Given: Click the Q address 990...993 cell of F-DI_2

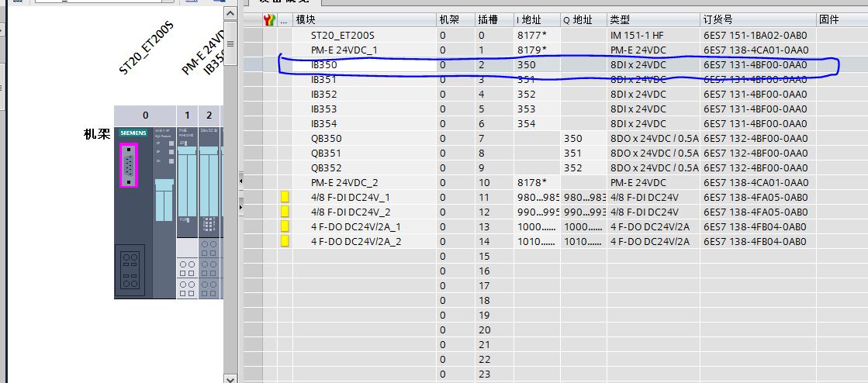Looking at the screenshot, I should click(583, 212).
